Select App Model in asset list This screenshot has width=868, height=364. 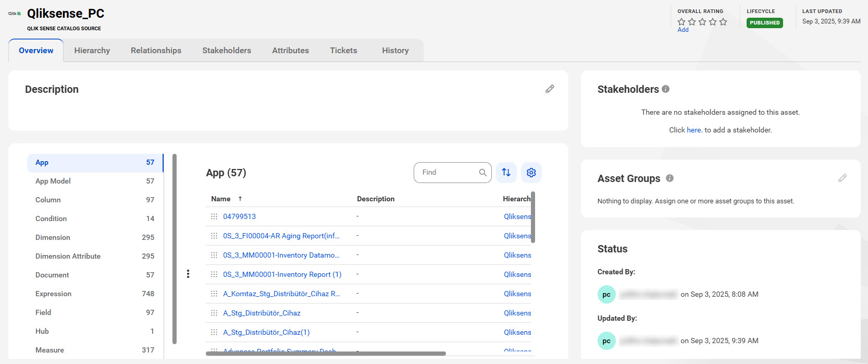pyautogui.click(x=95, y=181)
